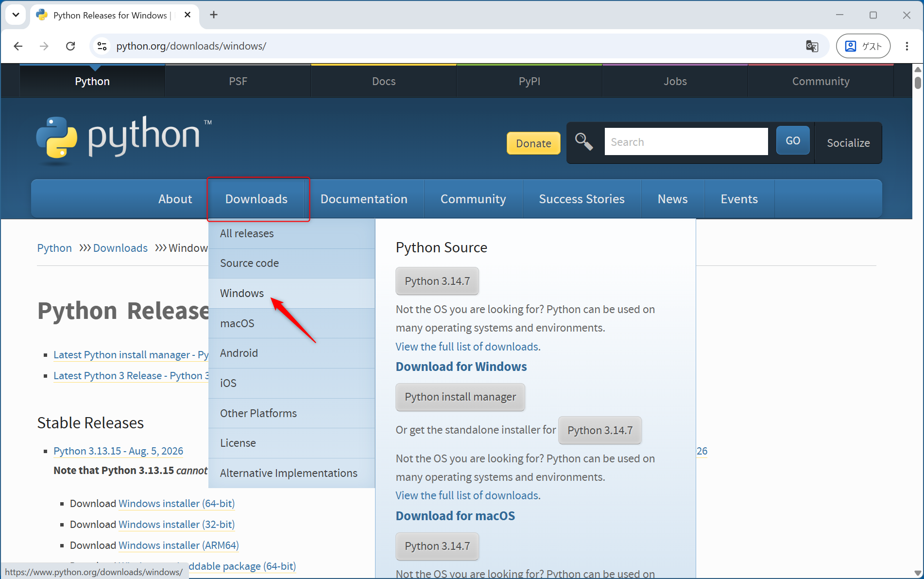Viewport: 924px width, 579px height.
Task: Close the Python Releases for Windows tab
Action: tap(188, 15)
